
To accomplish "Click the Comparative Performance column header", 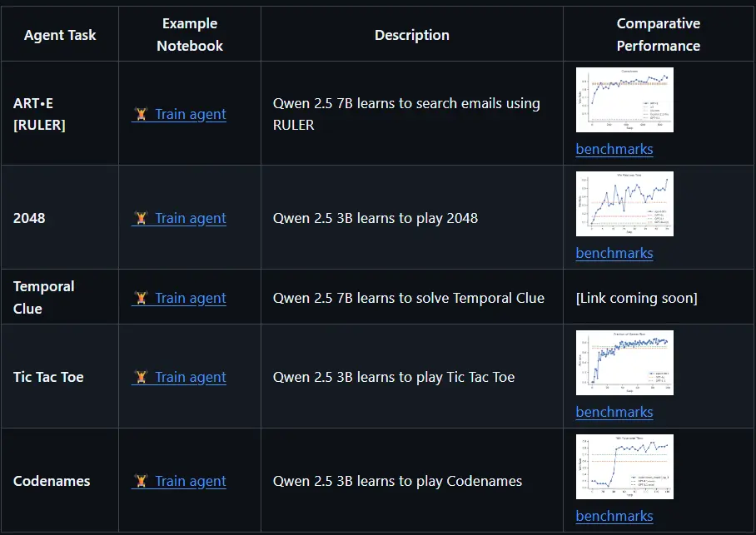I will [658, 34].
